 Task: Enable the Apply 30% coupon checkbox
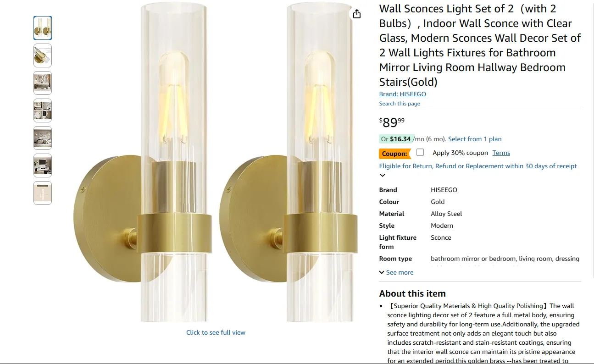click(420, 152)
